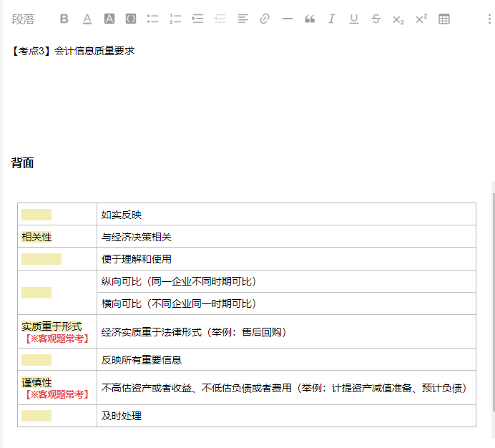
Task: Apply subscript formatting
Action: pos(398,19)
